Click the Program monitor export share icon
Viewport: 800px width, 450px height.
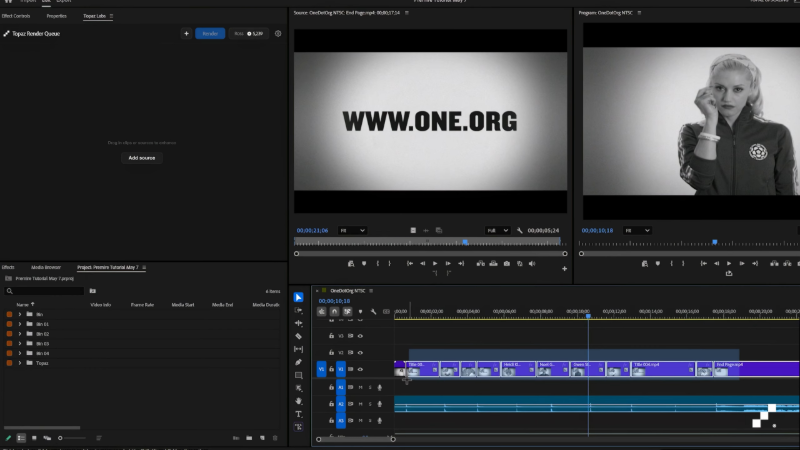tap(729, 273)
